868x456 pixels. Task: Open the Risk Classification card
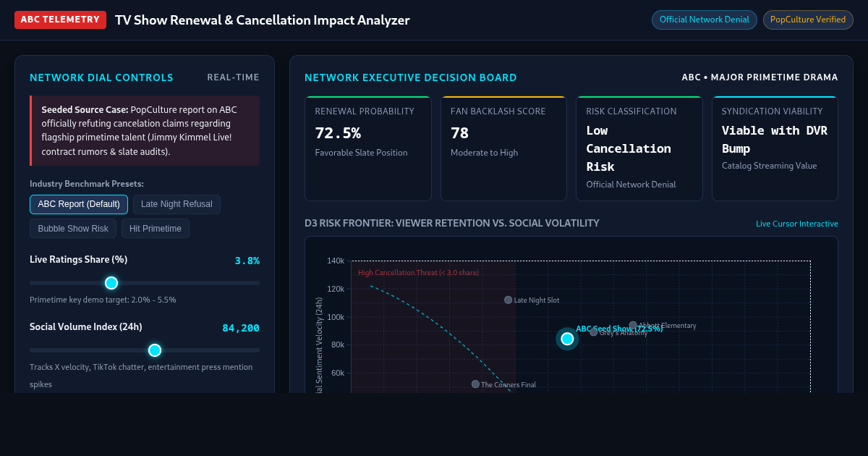point(639,148)
